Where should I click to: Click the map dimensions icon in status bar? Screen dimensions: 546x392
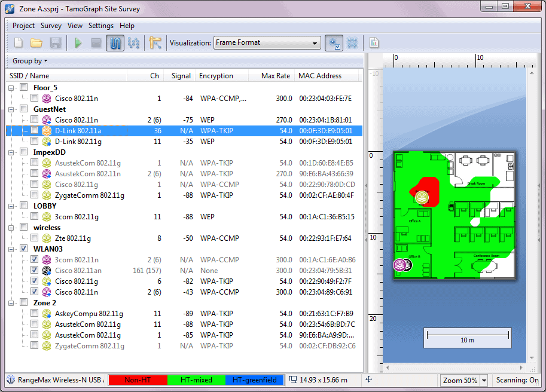pyautogui.click(x=293, y=379)
